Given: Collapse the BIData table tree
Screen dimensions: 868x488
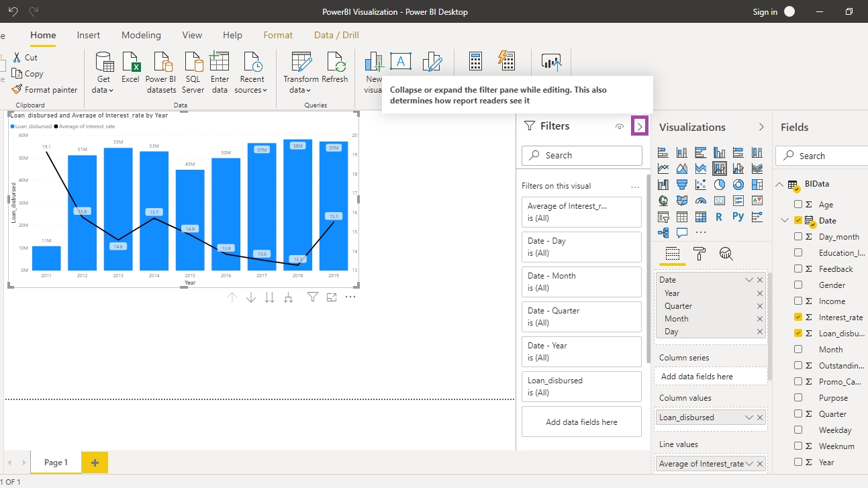Looking at the screenshot, I should click(x=781, y=185).
